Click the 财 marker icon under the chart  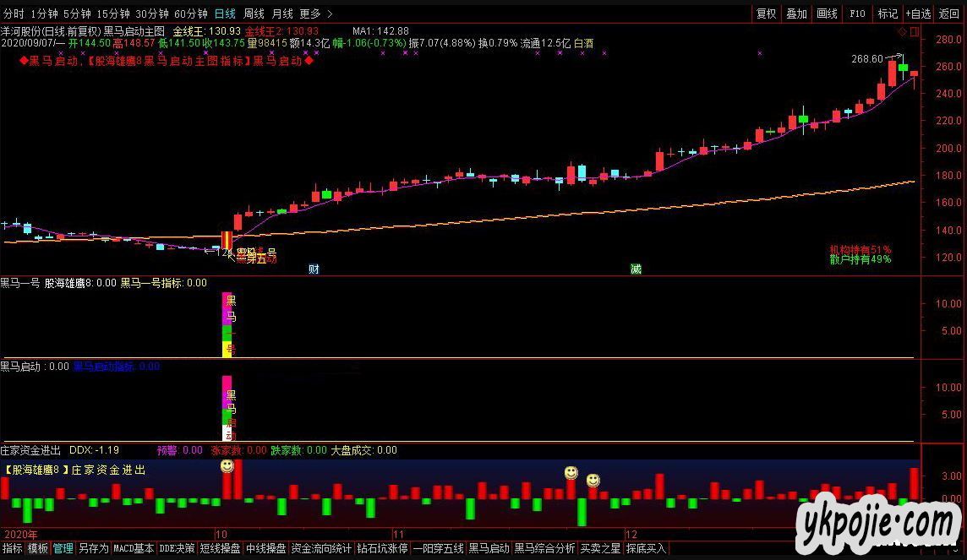tap(314, 269)
